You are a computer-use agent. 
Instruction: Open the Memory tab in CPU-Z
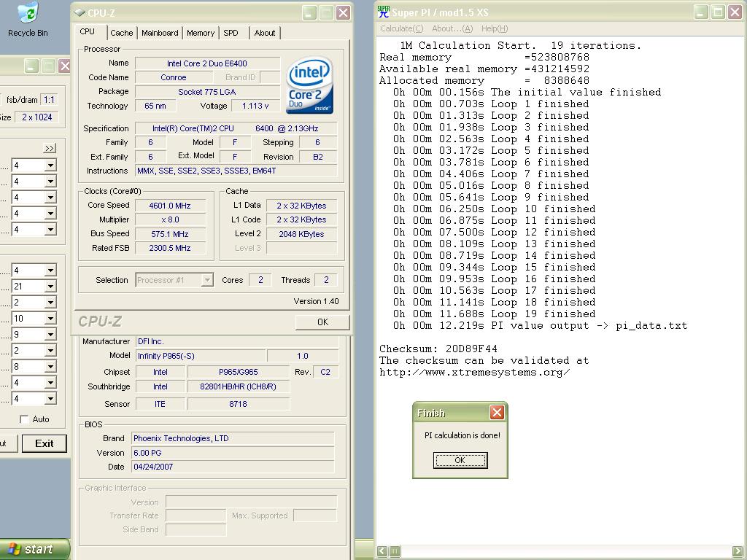pos(201,33)
